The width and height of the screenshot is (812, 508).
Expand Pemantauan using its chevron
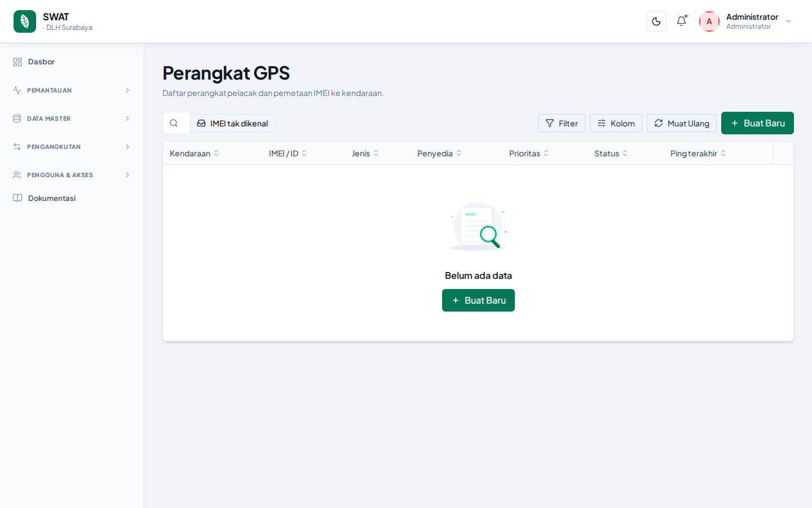point(127,90)
